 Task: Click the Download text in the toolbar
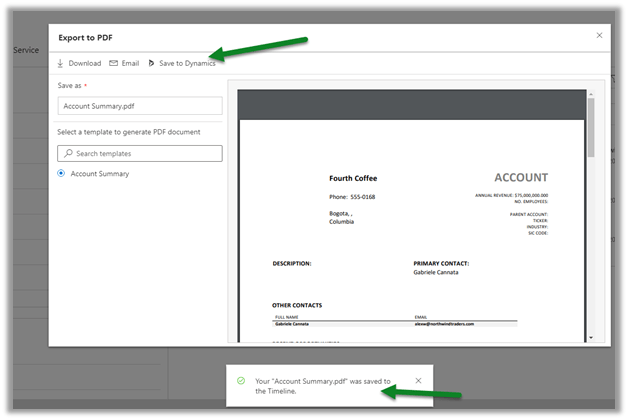84,63
